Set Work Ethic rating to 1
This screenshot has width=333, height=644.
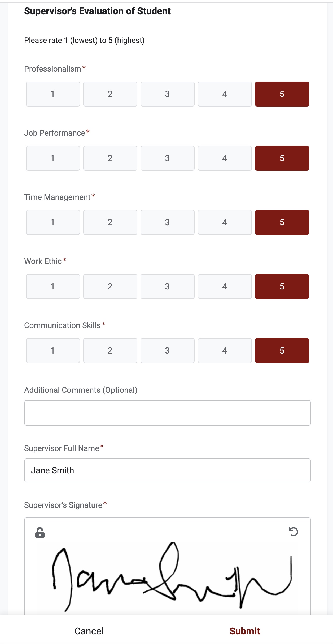(53, 286)
